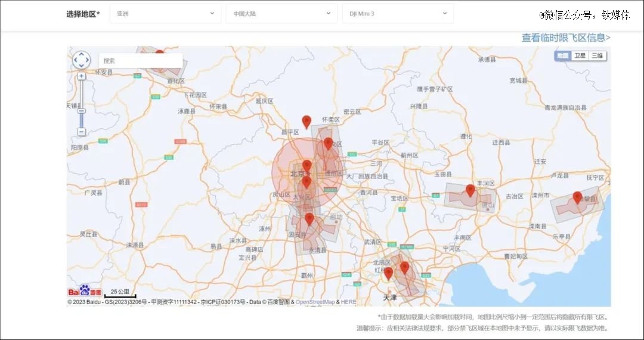Open the HERE attribution link
Viewport: 644px width, 340px height.
[349, 302]
